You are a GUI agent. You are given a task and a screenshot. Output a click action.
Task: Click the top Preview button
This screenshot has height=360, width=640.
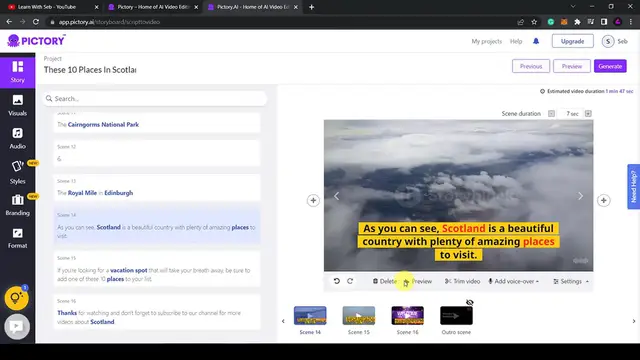point(572,66)
